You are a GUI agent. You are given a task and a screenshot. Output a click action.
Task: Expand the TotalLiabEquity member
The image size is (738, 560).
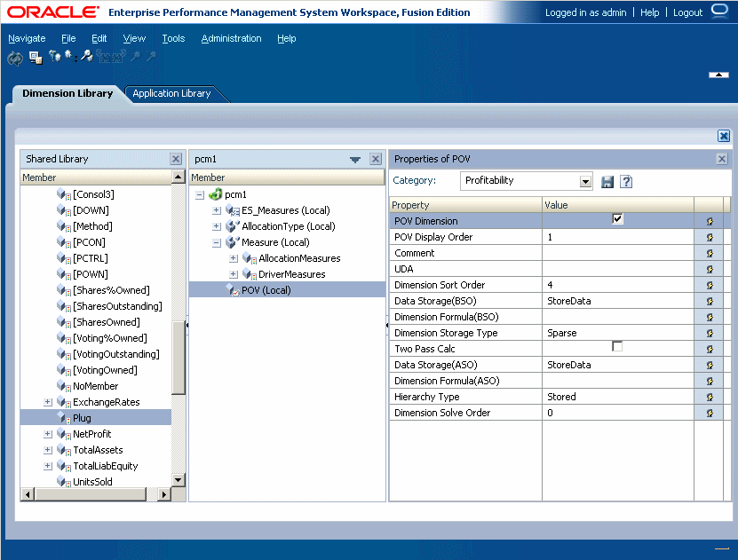pos(48,467)
